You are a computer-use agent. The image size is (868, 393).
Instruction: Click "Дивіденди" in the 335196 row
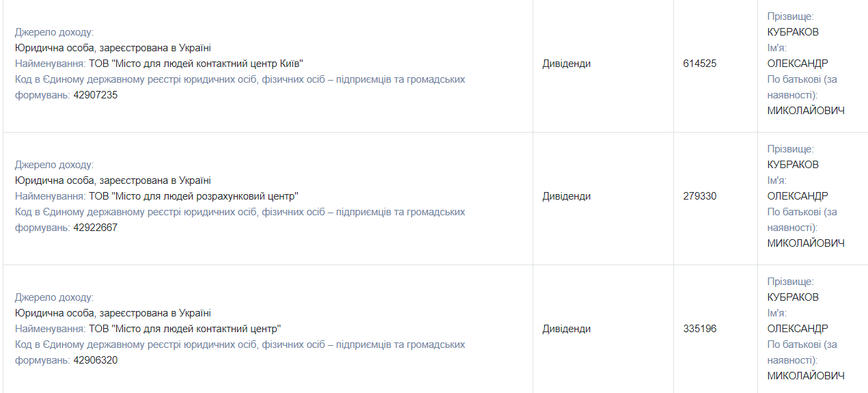click(x=566, y=329)
